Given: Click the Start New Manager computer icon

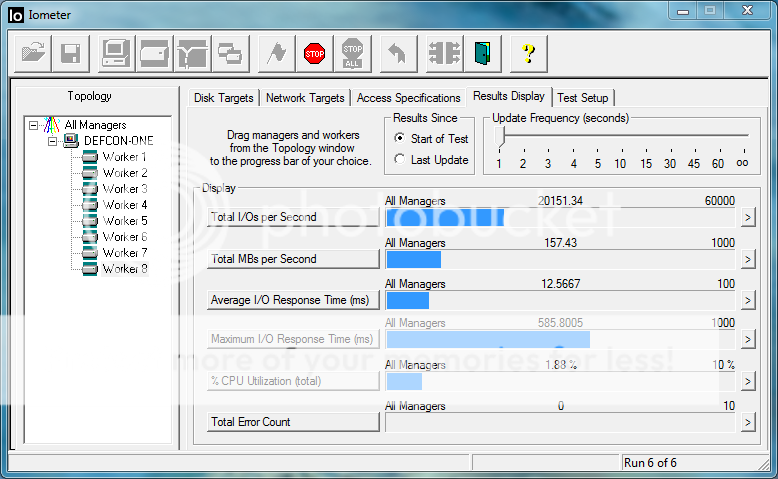Looking at the screenshot, I should [x=116, y=54].
